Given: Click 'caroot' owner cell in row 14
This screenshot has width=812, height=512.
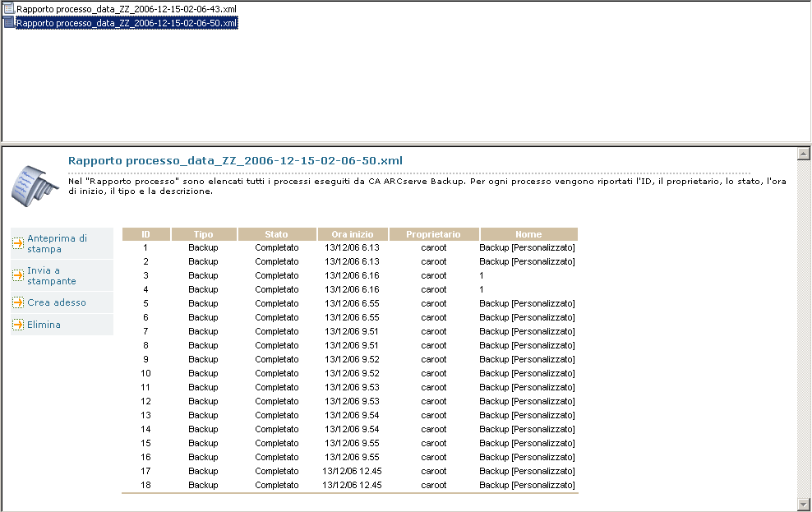Looking at the screenshot, I should point(434,430).
